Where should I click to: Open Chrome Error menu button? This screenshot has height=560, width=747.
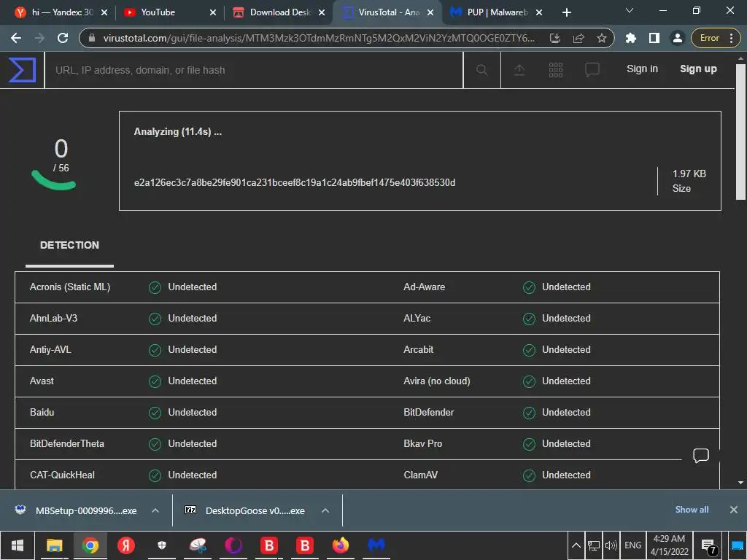(716, 38)
